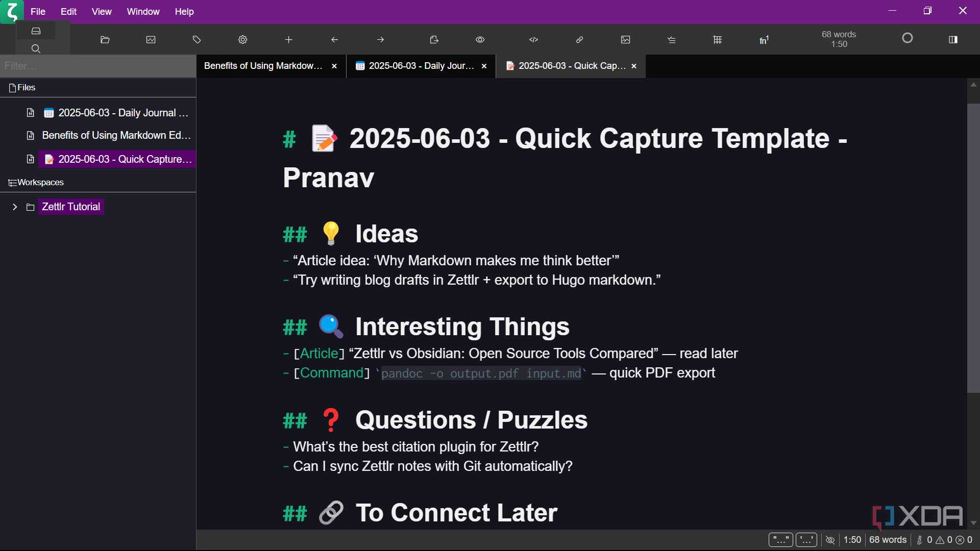
Task: Click the pandoc inline code text
Action: 481,373
